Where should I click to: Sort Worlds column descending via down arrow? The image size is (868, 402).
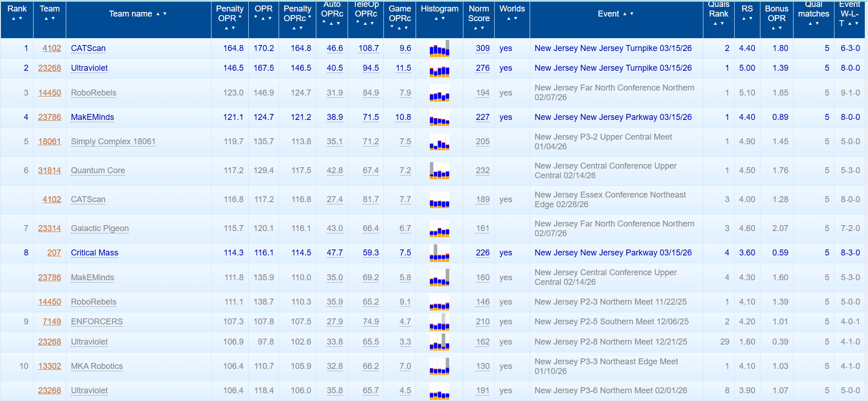coord(516,19)
